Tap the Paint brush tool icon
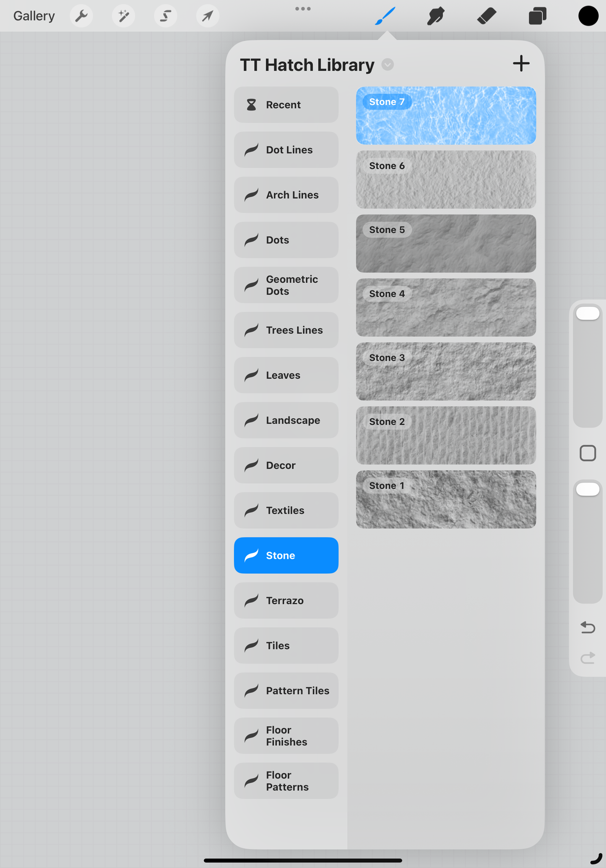 385,16
